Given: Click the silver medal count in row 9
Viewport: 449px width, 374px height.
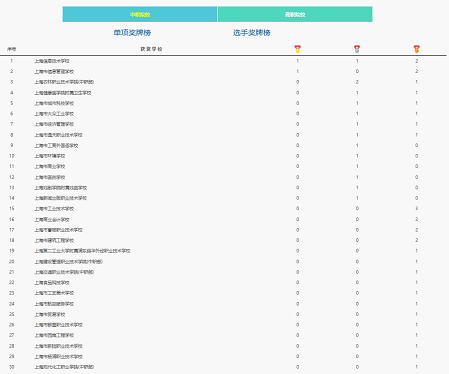Looking at the screenshot, I should (357, 145).
